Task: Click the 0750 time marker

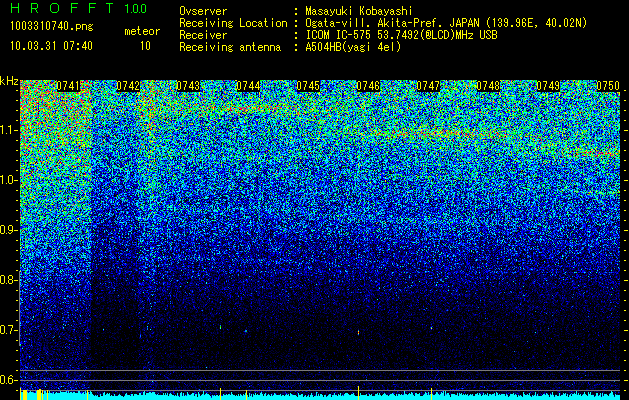Action: coord(608,86)
